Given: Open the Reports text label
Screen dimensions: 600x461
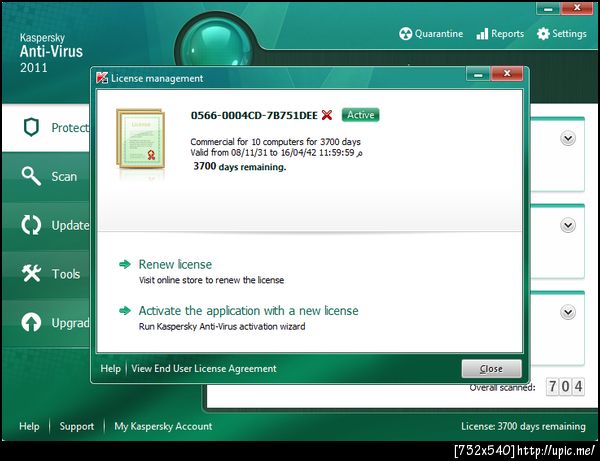Looking at the screenshot, I should (507, 34).
